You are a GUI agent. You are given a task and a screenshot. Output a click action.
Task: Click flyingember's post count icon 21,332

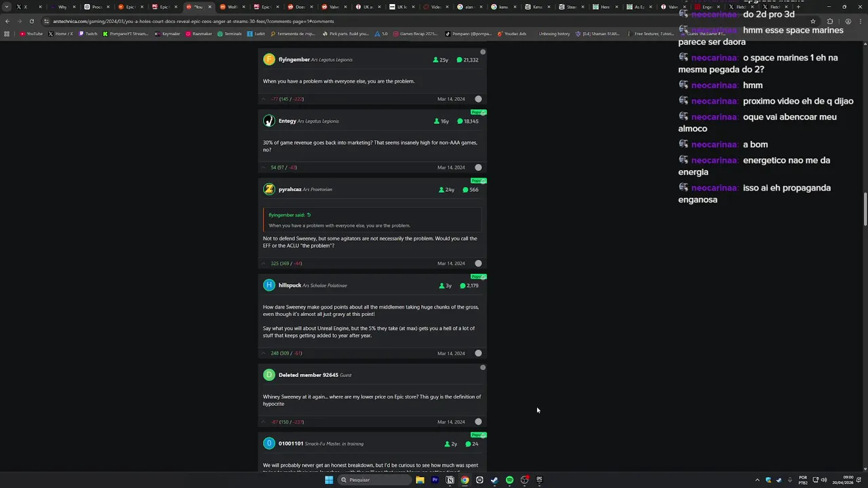tap(459, 60)
